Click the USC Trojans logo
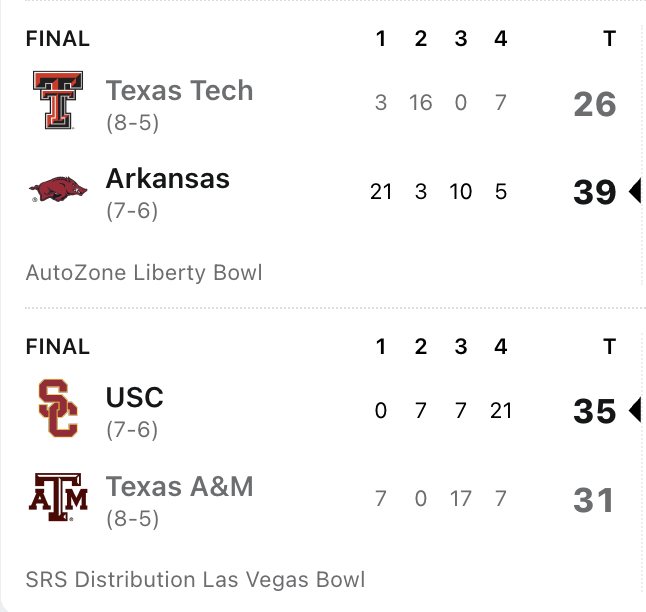The width and height of the screenshot is (646, 612). [58, 408]
